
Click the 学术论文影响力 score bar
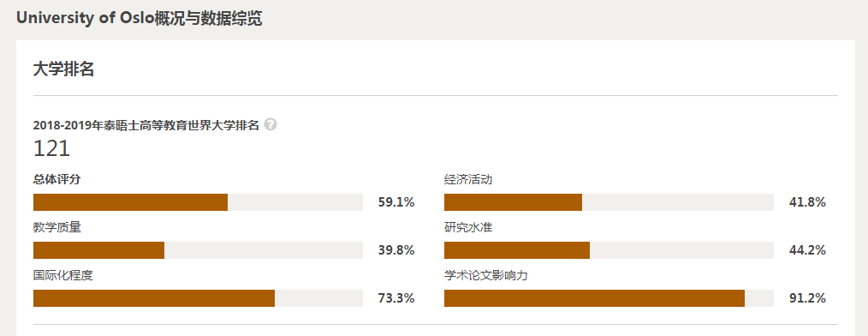coord(609,298)
